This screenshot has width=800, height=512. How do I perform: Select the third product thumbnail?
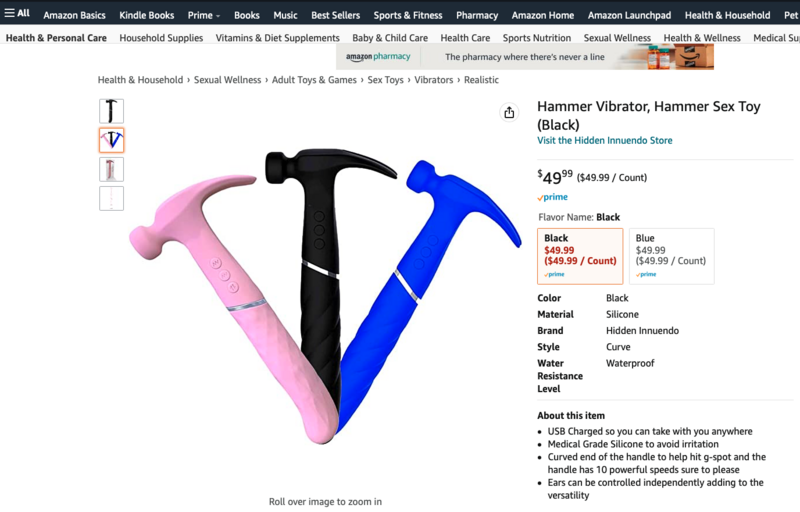tap(111, 169)
